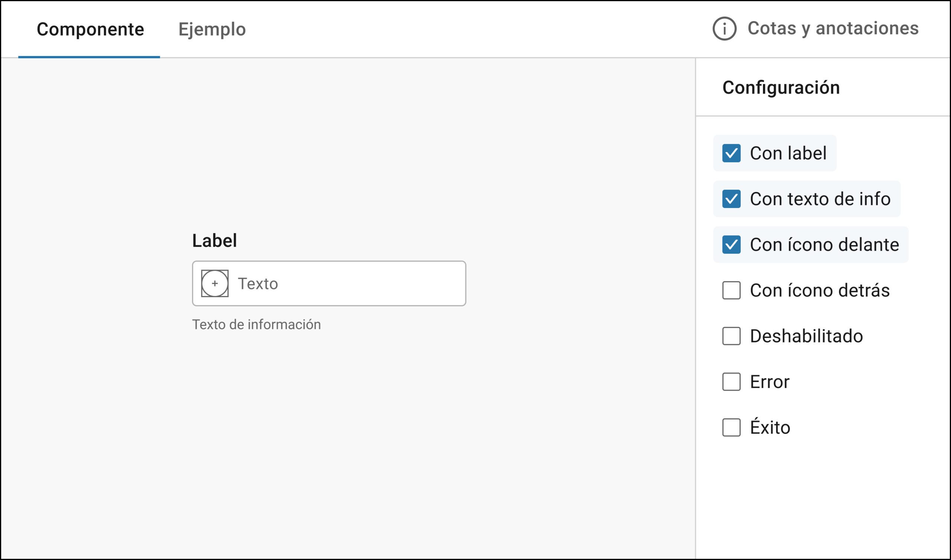Disable the Con label checkbox
The image size is (951, 560).
tap(732, 153)
